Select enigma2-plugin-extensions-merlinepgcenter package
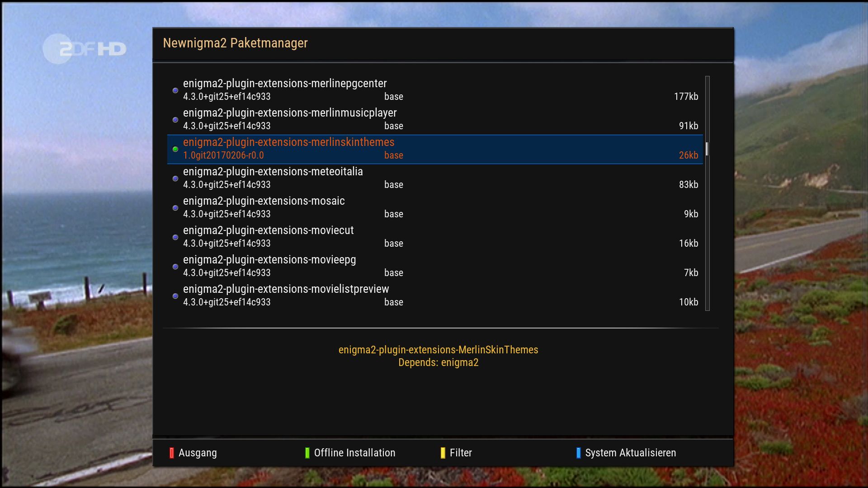Screen dimensions: 868x488 [x=435, y=90]
